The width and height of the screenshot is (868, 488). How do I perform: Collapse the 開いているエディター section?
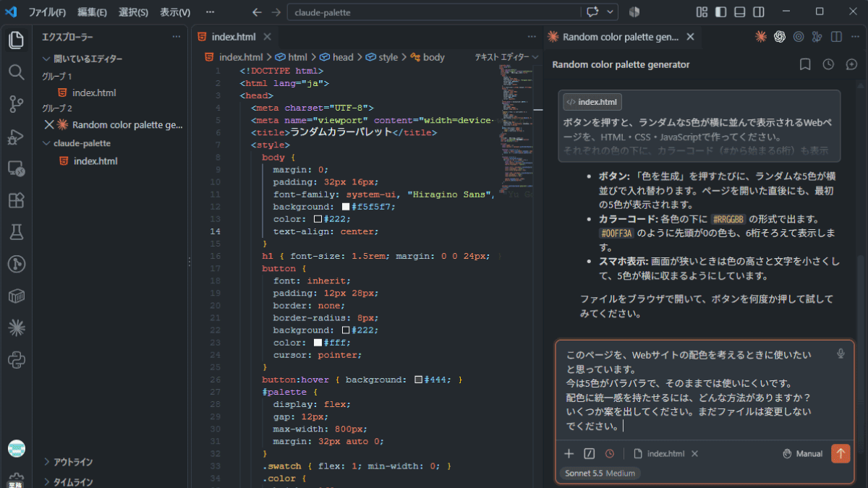pyautogui.click(x=82, y=59)
